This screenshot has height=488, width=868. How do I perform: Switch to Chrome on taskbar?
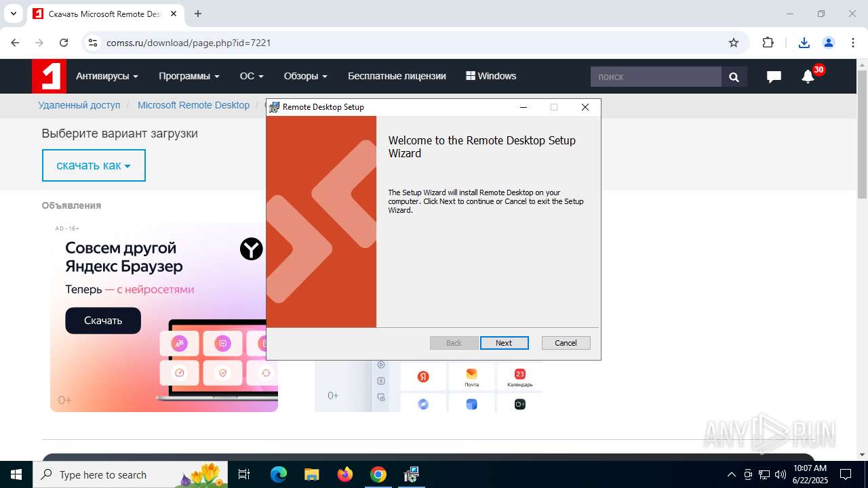(x=378, y=474)
